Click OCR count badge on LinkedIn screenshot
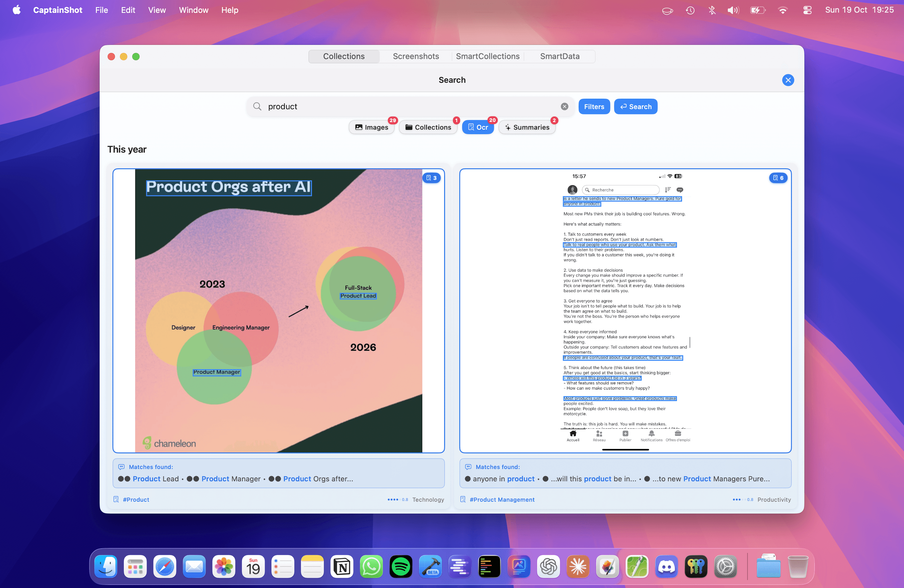The width and height of the screenshot is (904, 588). 778,178
